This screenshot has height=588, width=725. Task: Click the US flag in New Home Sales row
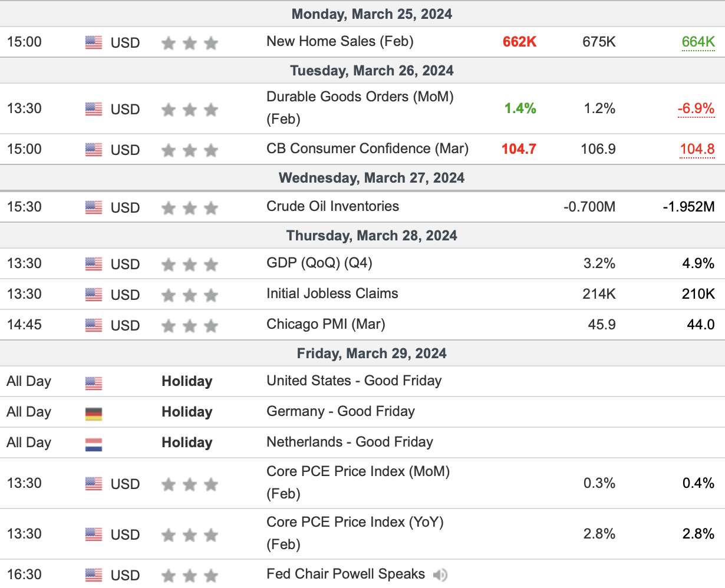[x=94, y=42]
